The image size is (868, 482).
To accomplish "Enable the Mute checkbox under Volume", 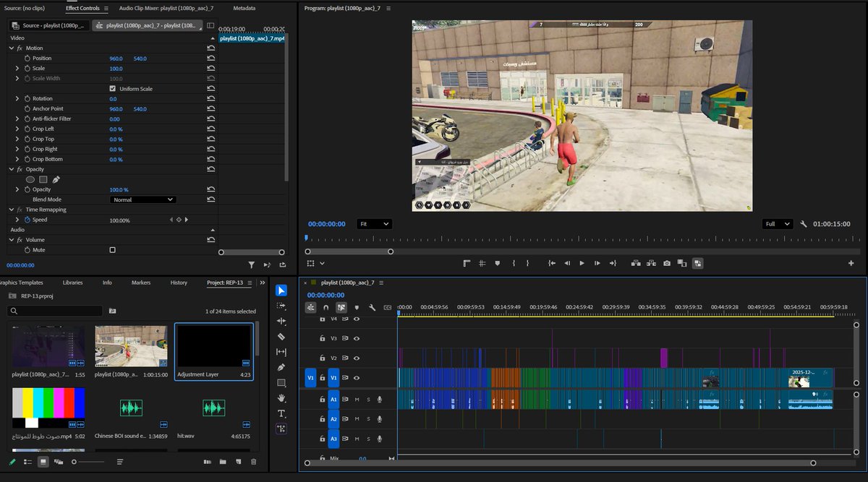I will (x=112, y=250).
